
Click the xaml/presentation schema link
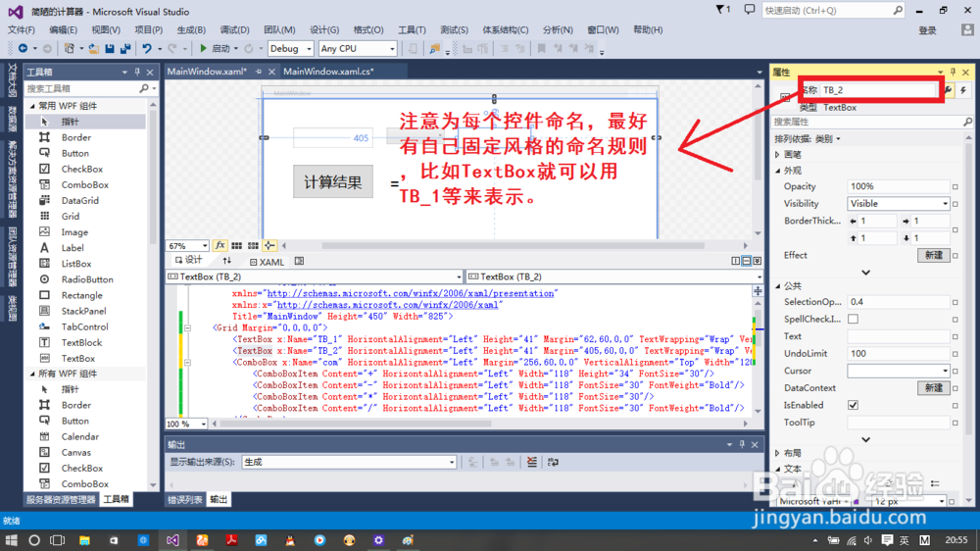411,293
